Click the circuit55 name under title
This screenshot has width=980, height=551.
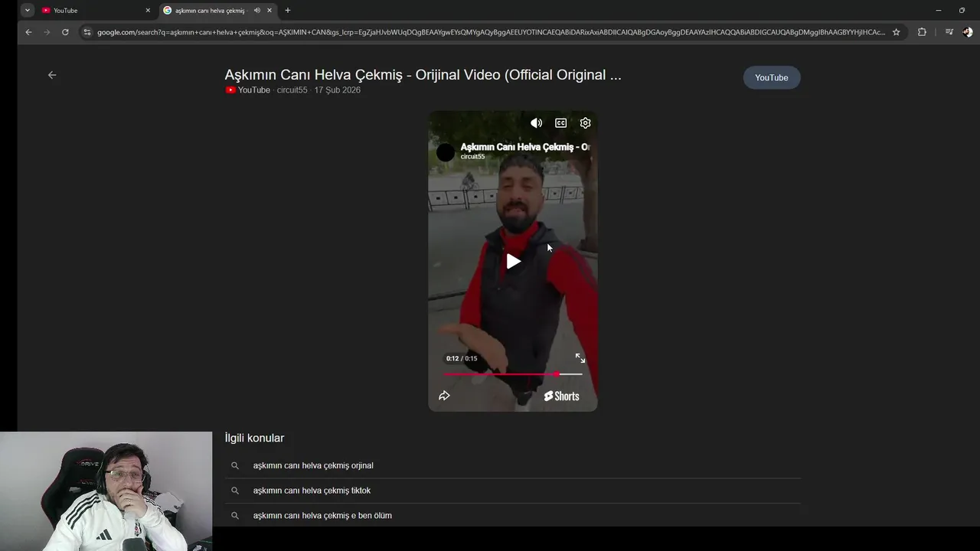point(292,90)
